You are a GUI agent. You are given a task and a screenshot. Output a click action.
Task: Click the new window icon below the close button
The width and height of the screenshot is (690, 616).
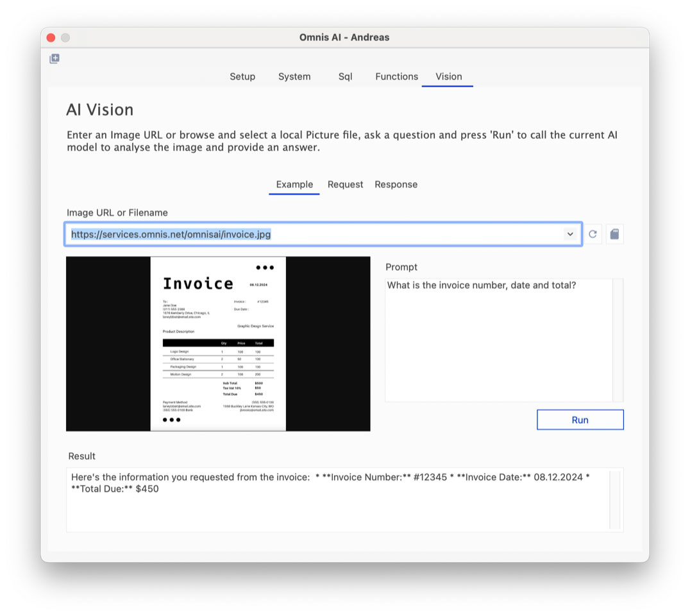pyautogui.click(x=55, y=58)
